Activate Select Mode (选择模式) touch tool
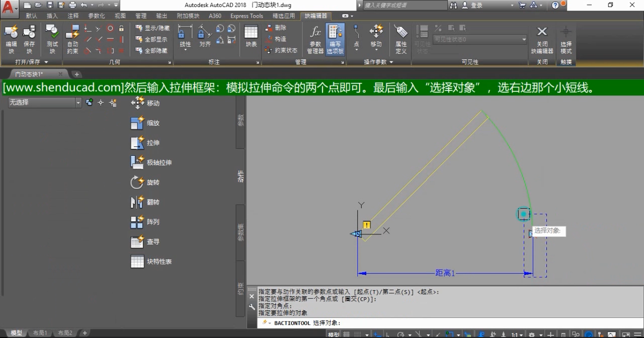This screenshot has width=644, height=338. [566, 39]
